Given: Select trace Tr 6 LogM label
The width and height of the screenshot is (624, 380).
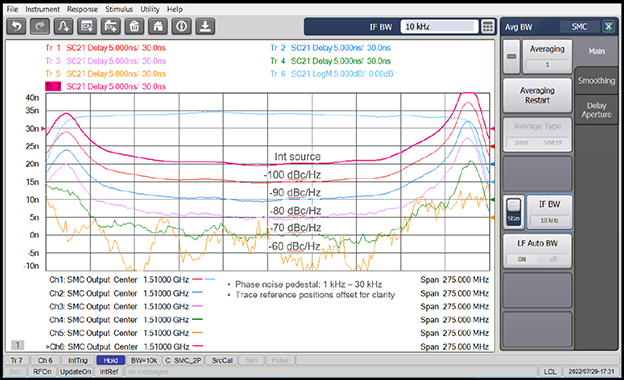Looking at the screenshot, I should [332, 74].
